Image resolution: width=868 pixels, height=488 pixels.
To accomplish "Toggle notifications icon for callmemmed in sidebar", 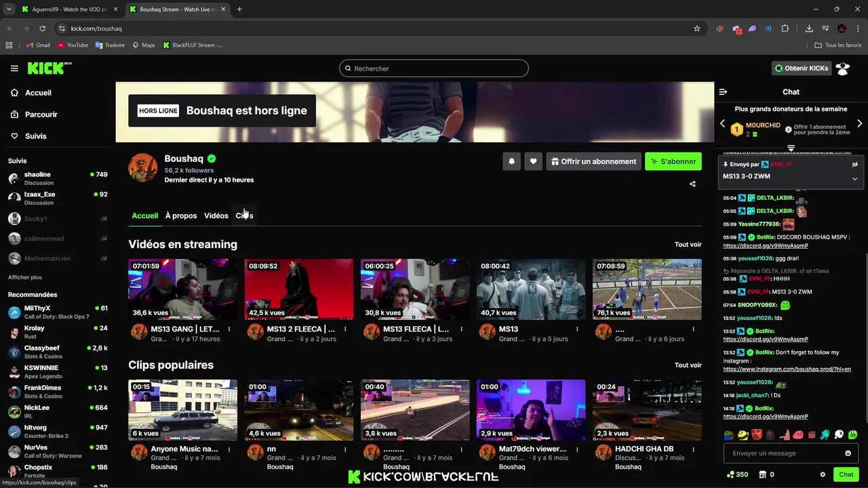I will coord(104,239).
